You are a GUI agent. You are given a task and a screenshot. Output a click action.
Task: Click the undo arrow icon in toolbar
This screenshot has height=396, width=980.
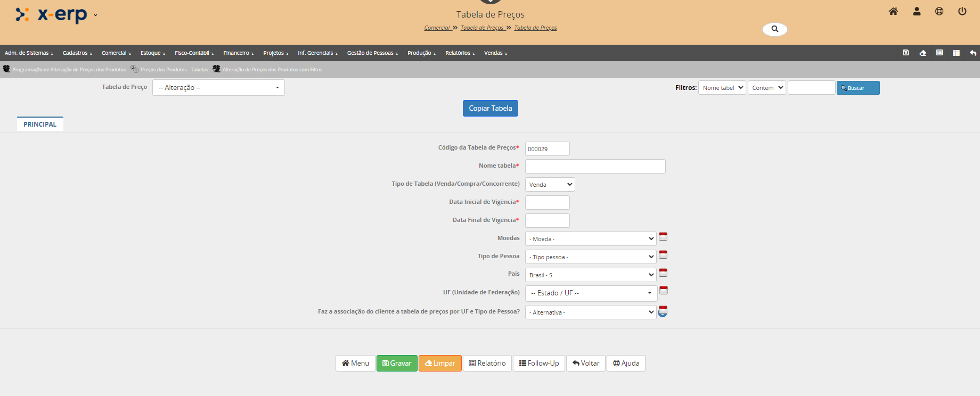(973, 53)
